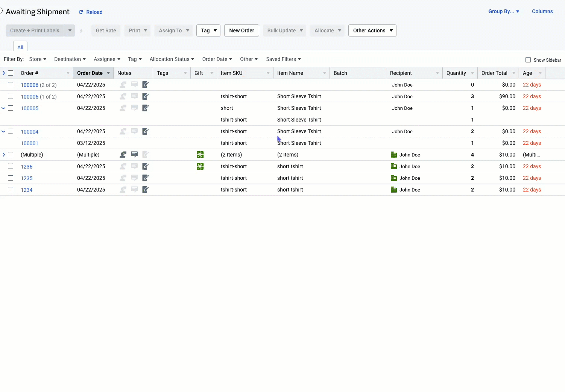Viewport: 565px width, 392px height.
Task: Click the gift icon on the Multiple order row
Action: click(x=200, y=154)
